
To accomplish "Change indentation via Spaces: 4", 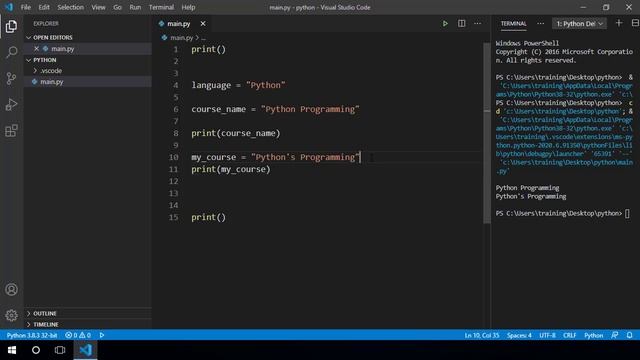I will click(x=519, y=335).
